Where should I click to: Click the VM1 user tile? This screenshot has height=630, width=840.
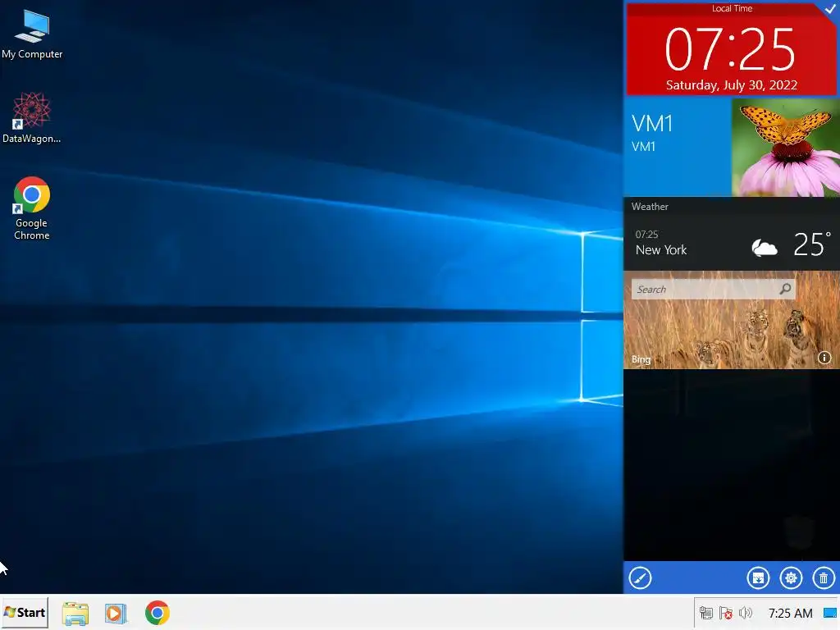(678, 148)
